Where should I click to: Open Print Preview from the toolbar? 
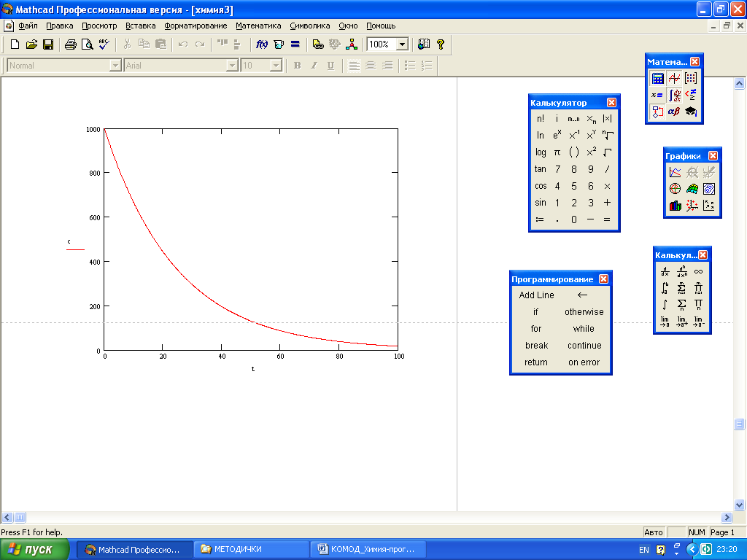point(87,44)
